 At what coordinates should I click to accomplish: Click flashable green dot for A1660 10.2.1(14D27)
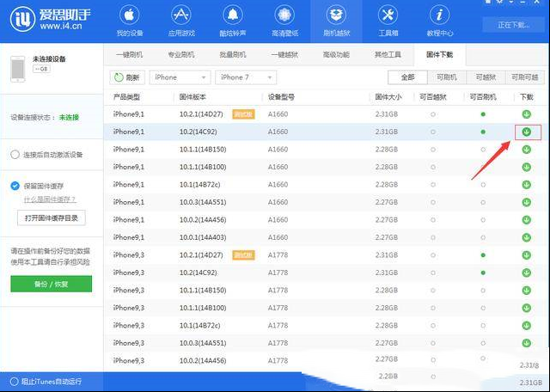click(x=483, y=114)
